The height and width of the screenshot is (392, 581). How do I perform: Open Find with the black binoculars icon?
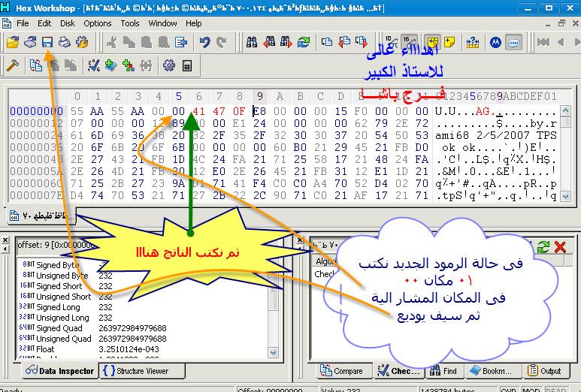coord(252,42)
